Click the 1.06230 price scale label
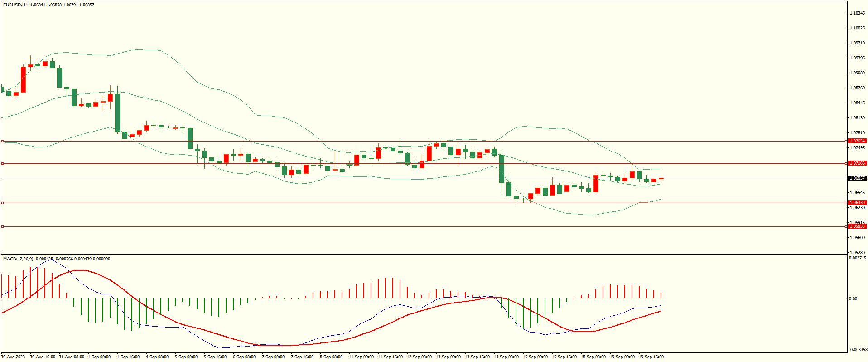This screenshot has width=868, height=362. (857, 208)
